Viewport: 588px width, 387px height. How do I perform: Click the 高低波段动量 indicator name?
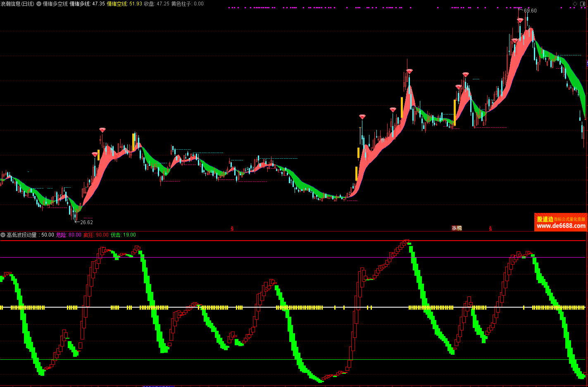(x=21, y=235)
